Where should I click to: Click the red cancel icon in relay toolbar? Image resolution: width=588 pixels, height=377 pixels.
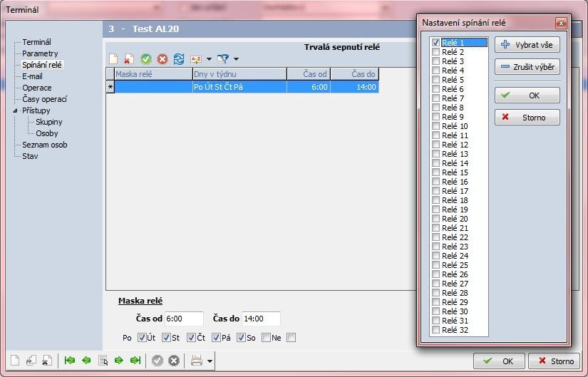[x=163, y=59]
